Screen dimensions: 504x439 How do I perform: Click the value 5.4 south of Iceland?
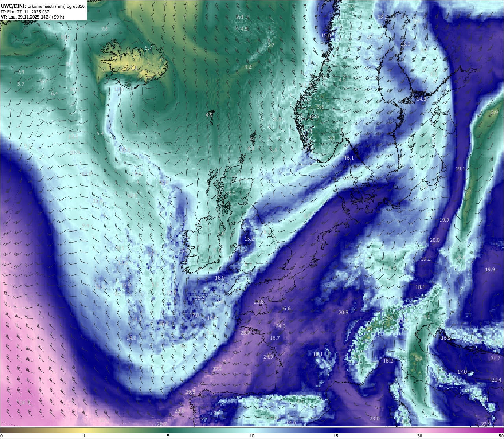[100, 134]
